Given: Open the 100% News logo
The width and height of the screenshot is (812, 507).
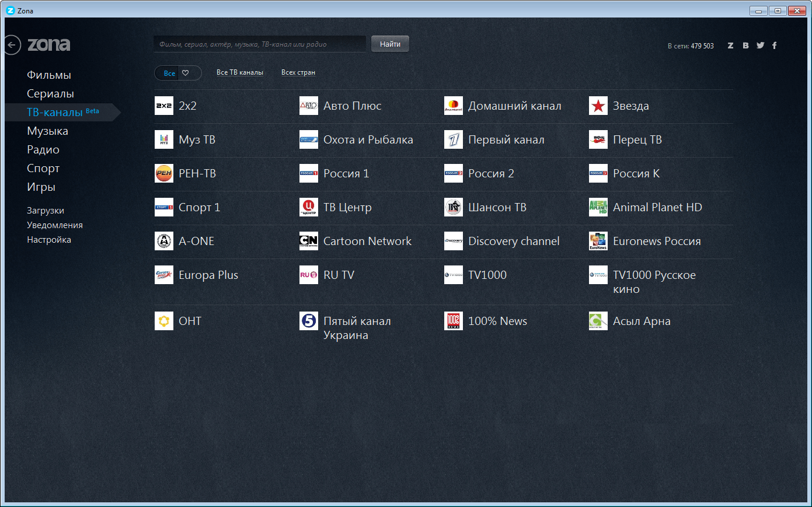Looking at the screenshot, I should 454,321.
